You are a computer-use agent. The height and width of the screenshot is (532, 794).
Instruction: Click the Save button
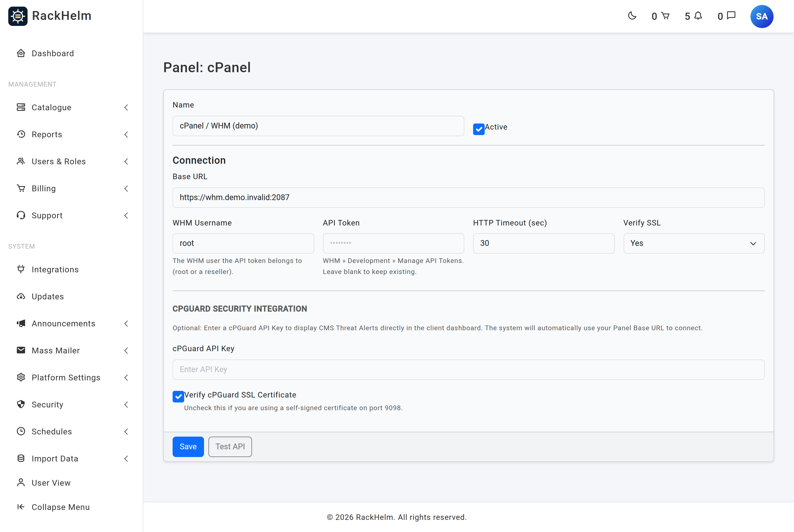coord(188,447)
